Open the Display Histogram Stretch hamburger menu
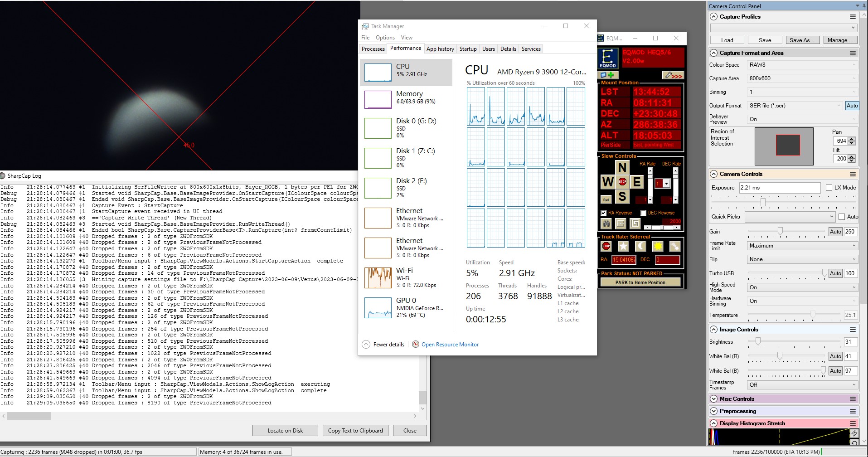 coord(853,423)
